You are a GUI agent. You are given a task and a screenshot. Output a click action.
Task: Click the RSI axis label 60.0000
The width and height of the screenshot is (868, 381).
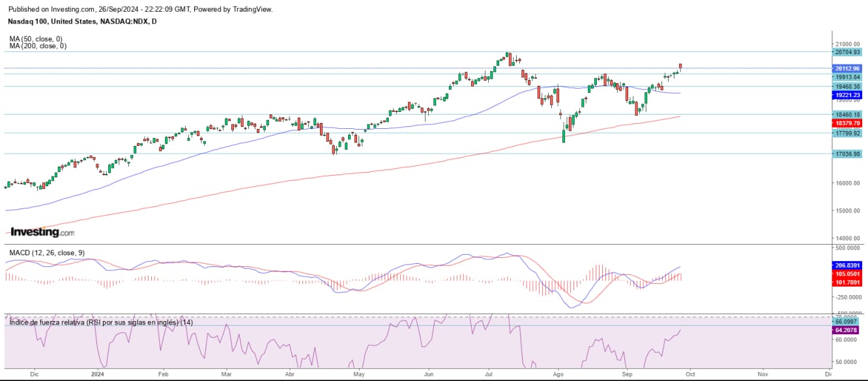tap(847, 340)
